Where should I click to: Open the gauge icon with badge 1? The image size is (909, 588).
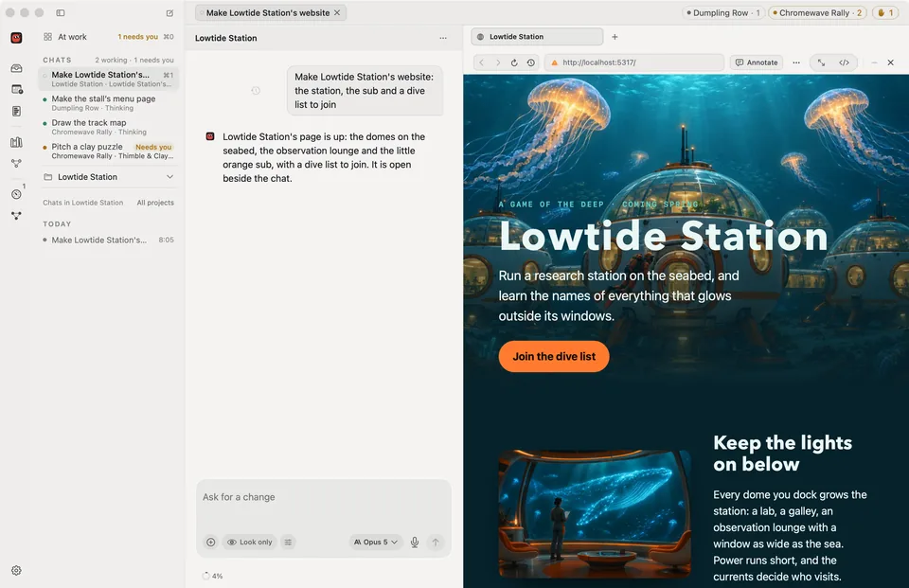[x=16, y=194]
